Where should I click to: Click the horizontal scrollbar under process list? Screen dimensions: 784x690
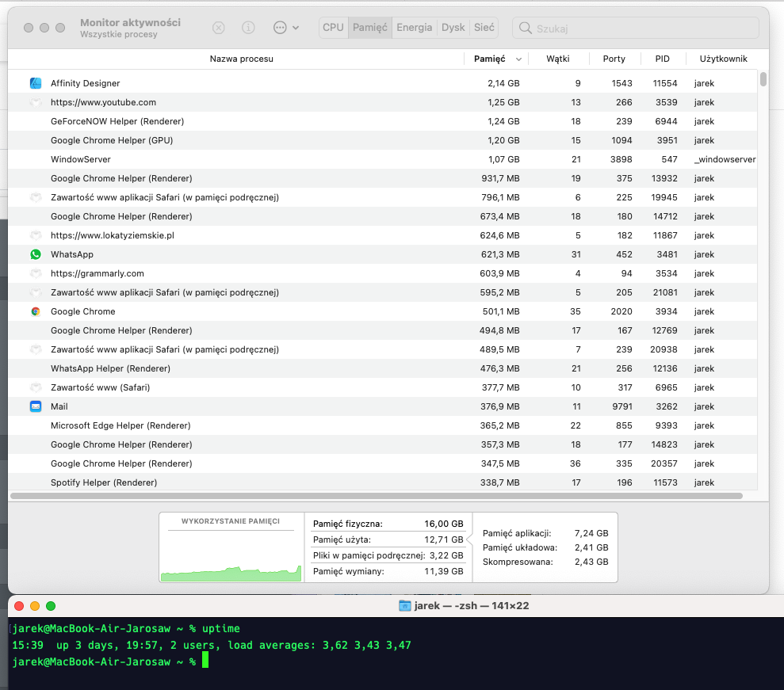click(376, 496)
